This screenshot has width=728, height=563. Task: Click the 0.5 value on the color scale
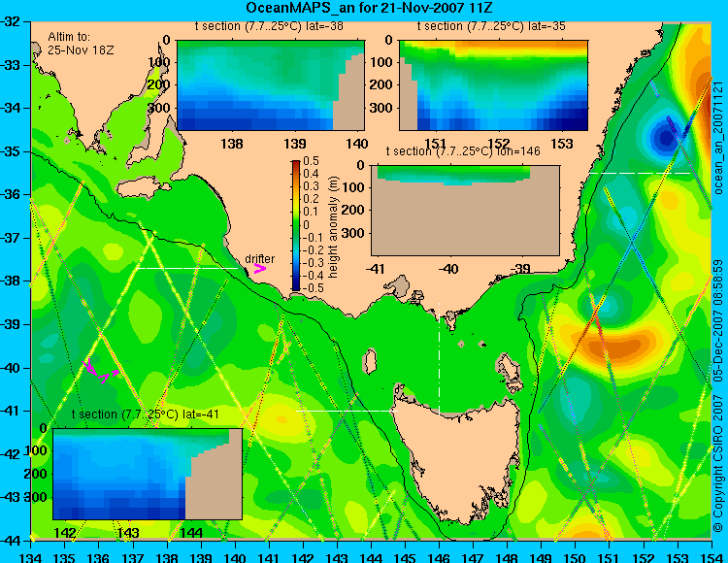[311, 161]
